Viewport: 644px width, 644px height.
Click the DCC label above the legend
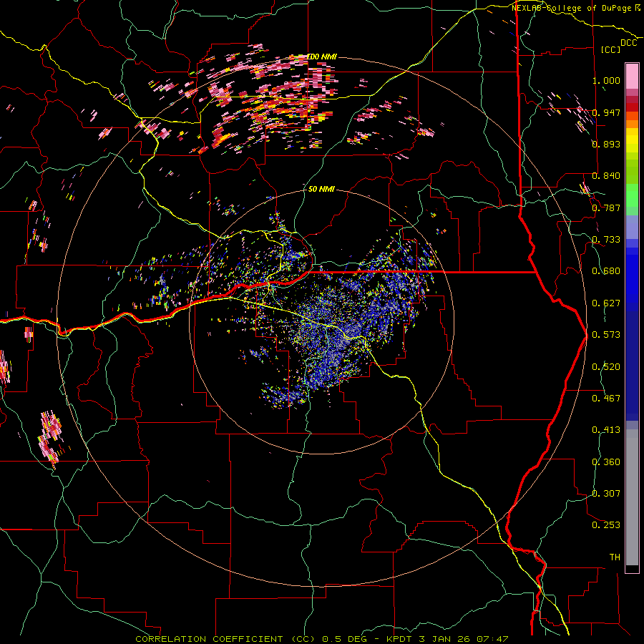pos(628,43)
